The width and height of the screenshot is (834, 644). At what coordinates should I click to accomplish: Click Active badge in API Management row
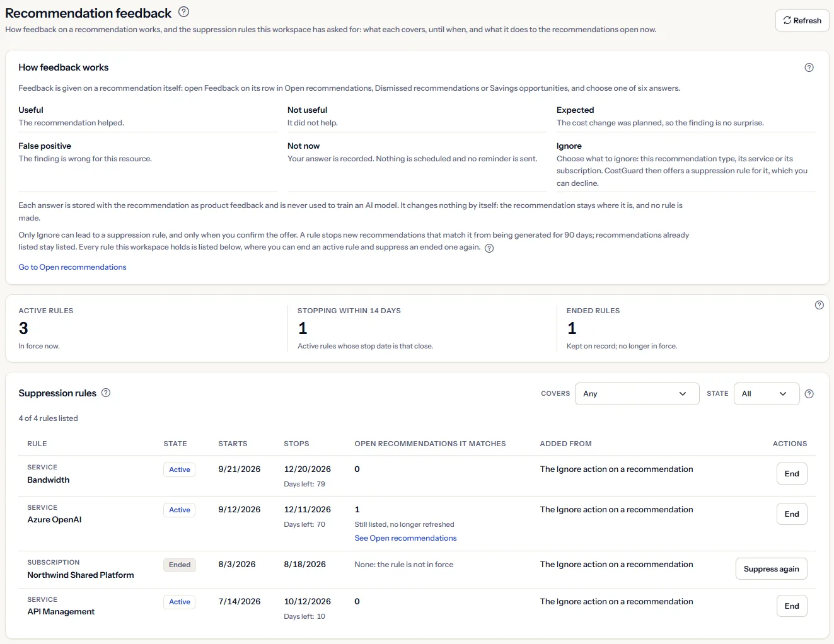(x=180, y=602)
